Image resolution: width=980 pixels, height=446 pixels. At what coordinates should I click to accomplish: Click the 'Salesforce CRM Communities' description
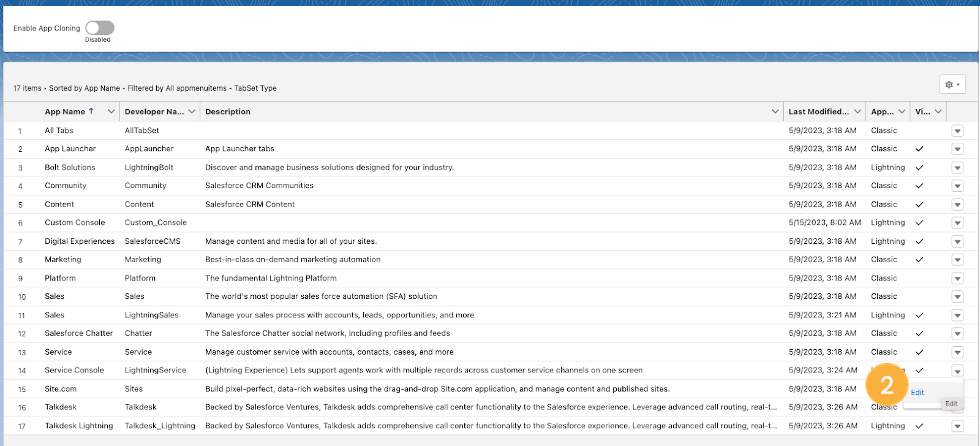tap(259, 186)
